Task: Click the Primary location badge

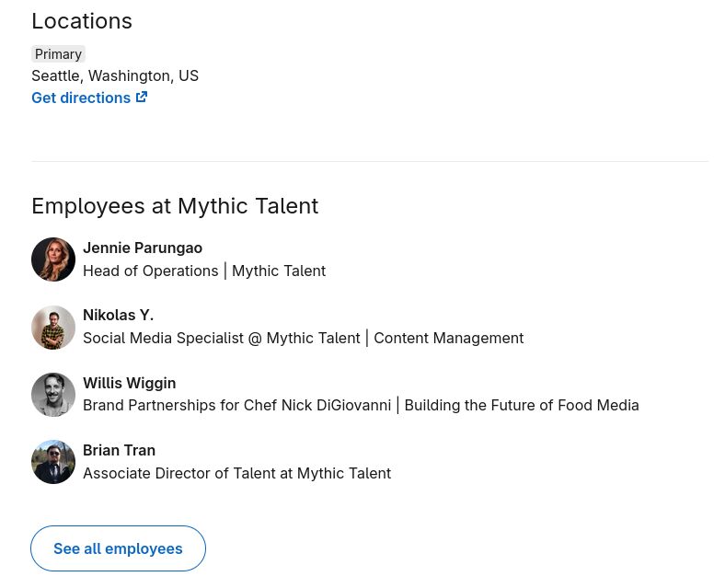Action: tap(58, 54)
